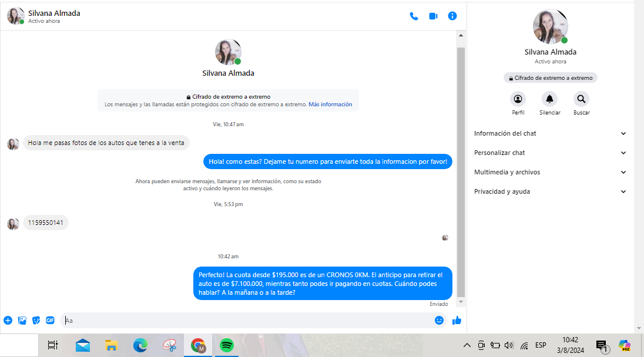Expand Información del chat section

pyautogui.click(x=550, y=133)
